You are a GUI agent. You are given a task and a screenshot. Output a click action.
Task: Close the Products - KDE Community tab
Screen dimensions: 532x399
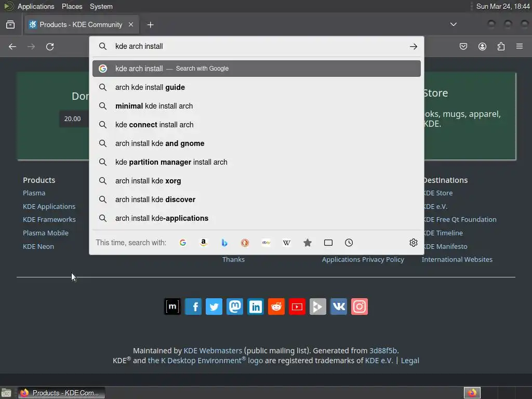[130, 24]
